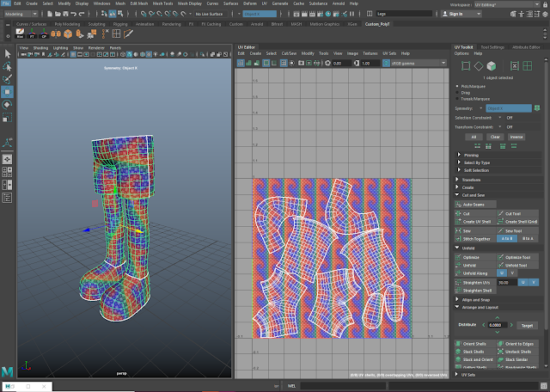Click the Unfold Tool icon
The width and height of the screenshot is (550, 392).
coord(501,266)
